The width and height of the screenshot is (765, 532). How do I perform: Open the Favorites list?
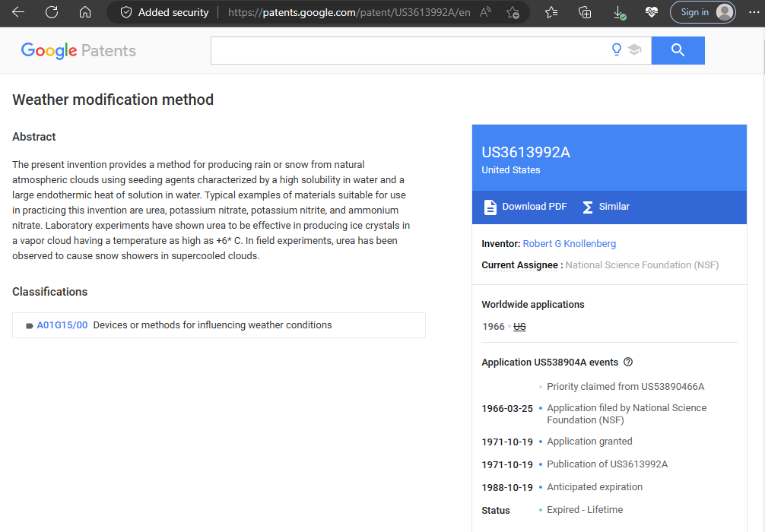click(x=551, y=12)
